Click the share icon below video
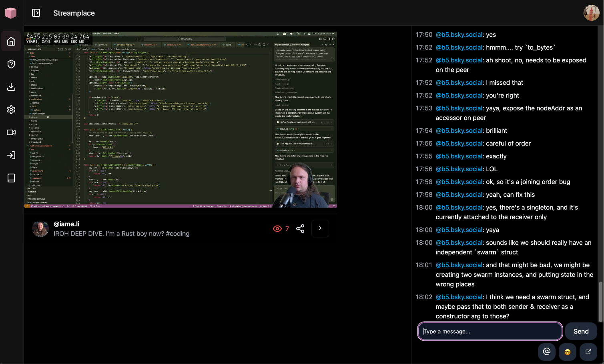This screenshot has height=364, width=604. 300,228
